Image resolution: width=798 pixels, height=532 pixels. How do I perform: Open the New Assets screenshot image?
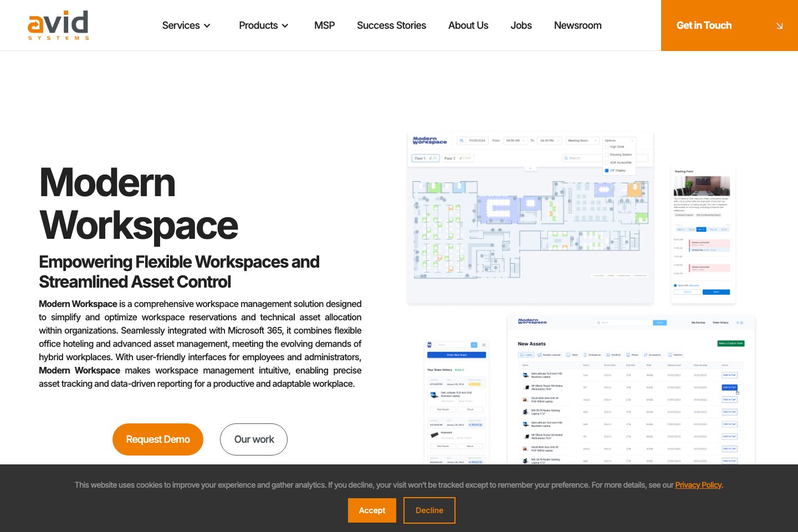pos(631,390)
